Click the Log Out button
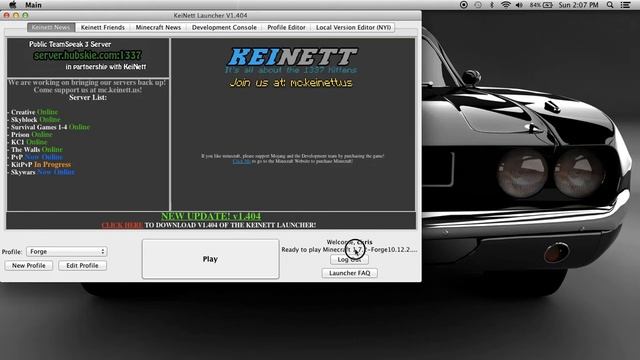 pos(349,259)
